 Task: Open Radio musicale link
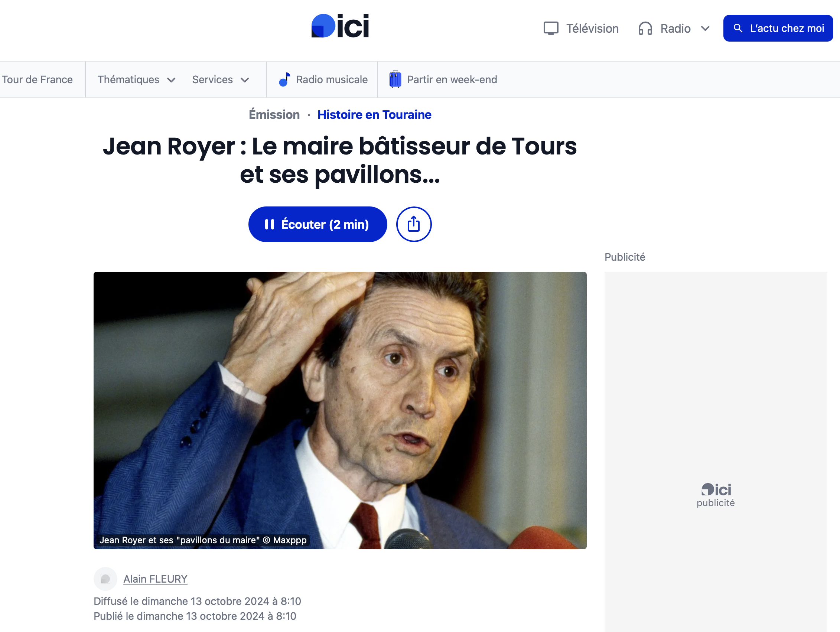click(x=332, y=79)
